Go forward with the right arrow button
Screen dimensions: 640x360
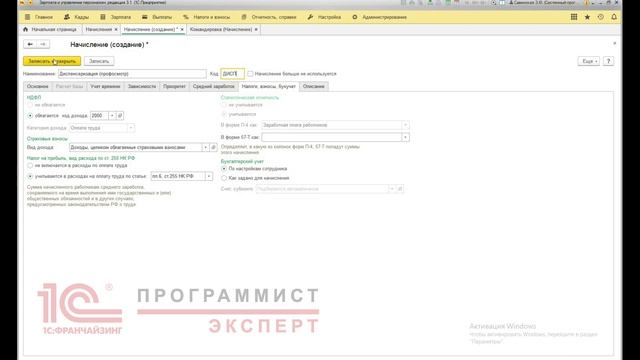[43, 44]
